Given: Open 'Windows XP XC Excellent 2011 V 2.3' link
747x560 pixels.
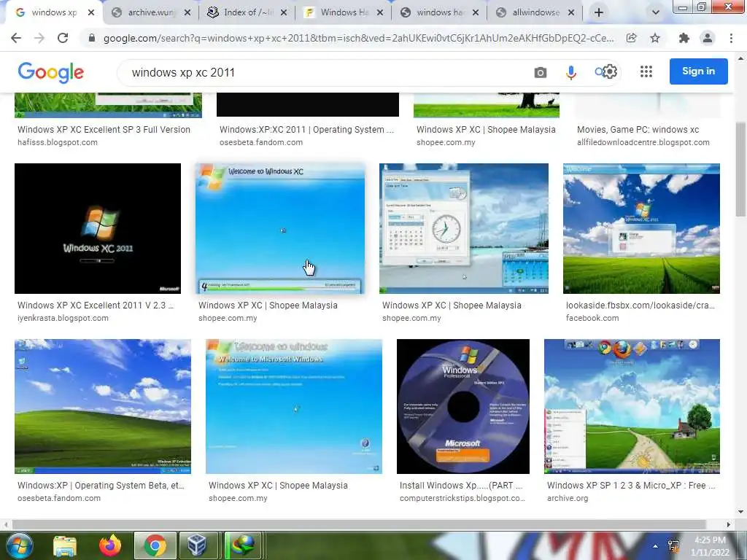Looking at the screenshot, I should point(96,306).
